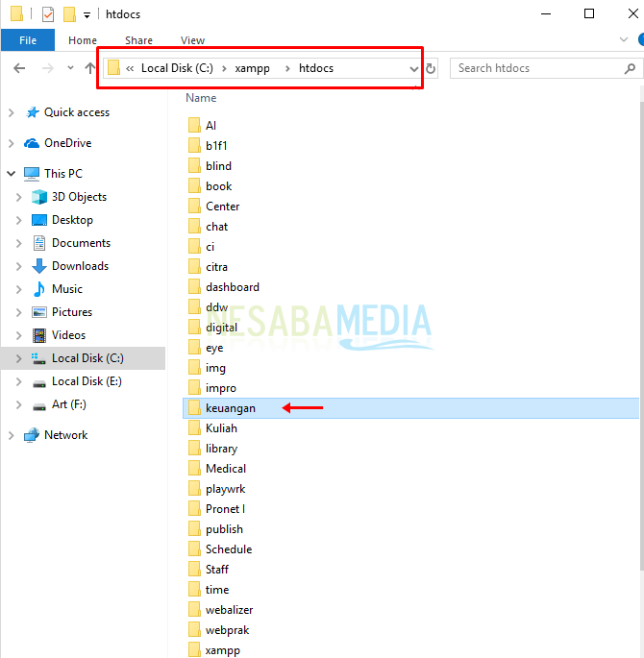Viewport: 644px width, 658px height.
Task: Expand the ribbon with the chevron
Action: [x=624, y=39]
